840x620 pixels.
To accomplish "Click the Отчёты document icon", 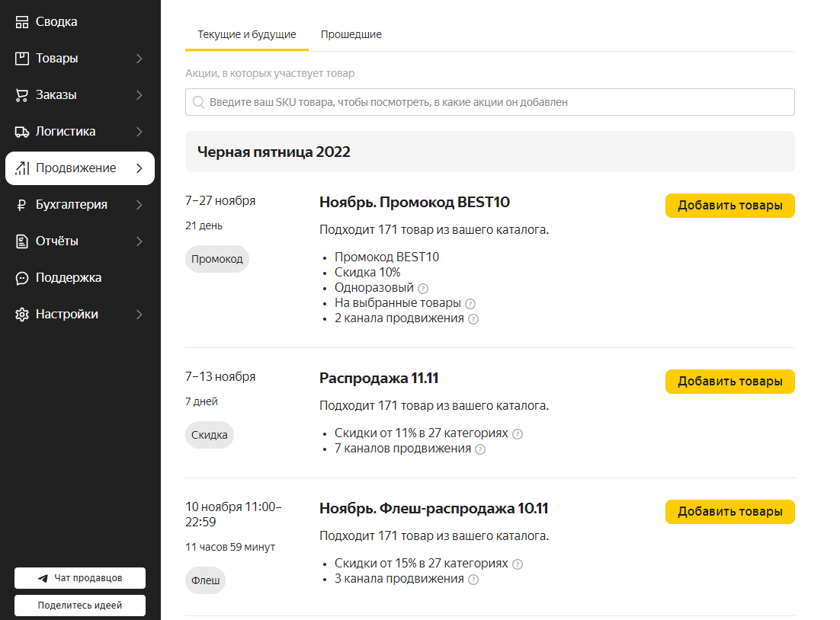I will point(22,241).
